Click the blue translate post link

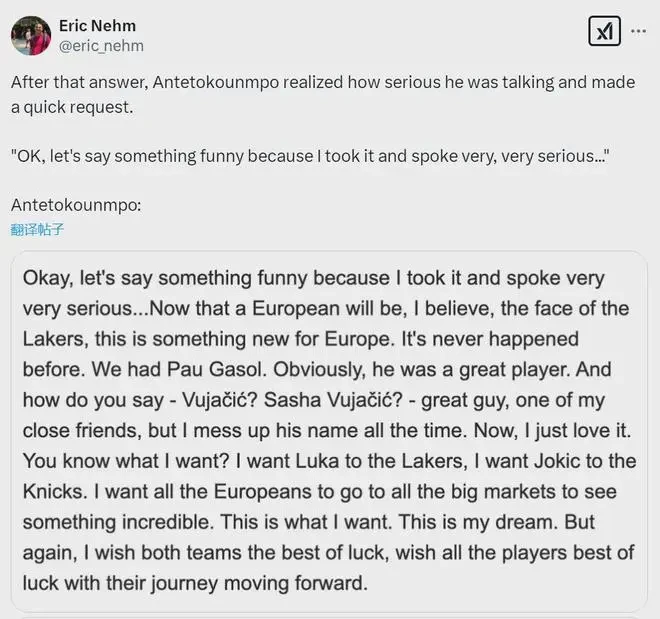[x=37, y=230]
